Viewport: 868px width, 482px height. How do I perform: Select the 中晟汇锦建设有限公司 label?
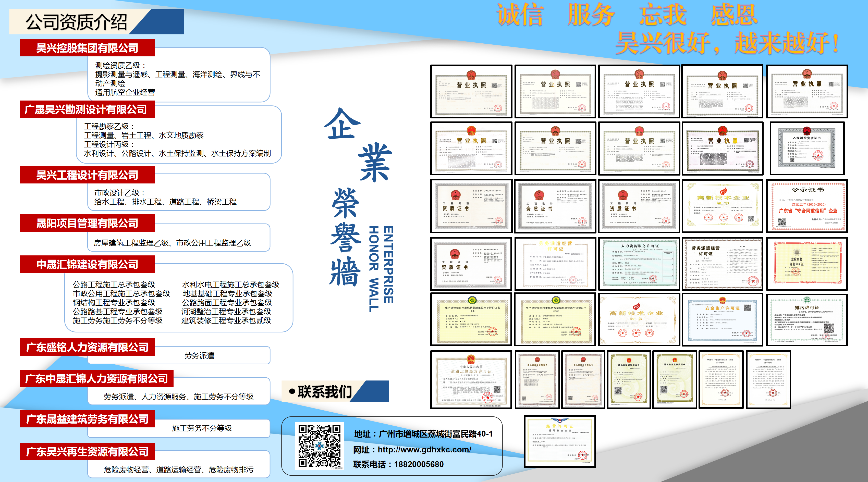(x=87, y=264)
